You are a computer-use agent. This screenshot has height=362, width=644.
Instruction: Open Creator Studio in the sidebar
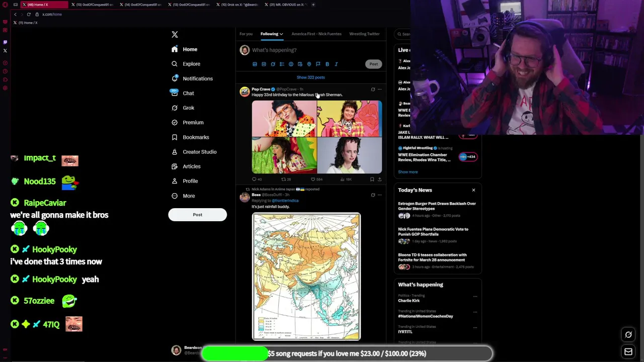194,151
